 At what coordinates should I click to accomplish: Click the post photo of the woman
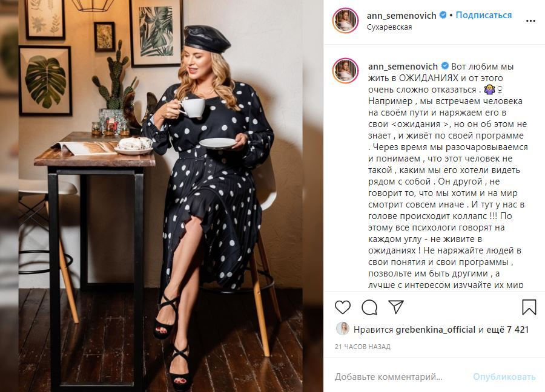160,196
